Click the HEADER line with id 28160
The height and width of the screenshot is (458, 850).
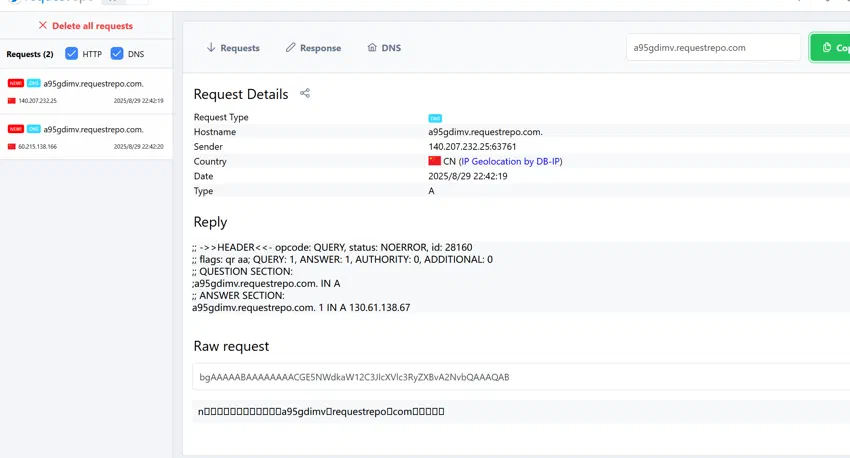point(332,247)
